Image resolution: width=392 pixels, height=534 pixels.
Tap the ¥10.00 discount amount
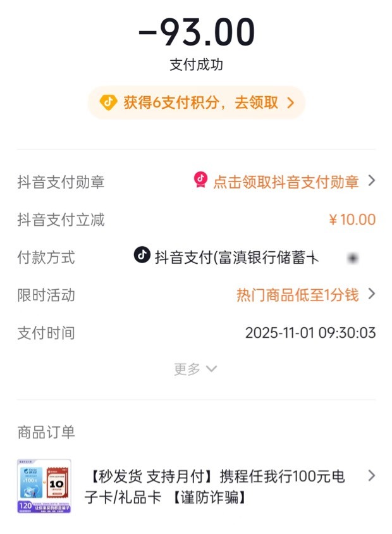pos(352,220)
